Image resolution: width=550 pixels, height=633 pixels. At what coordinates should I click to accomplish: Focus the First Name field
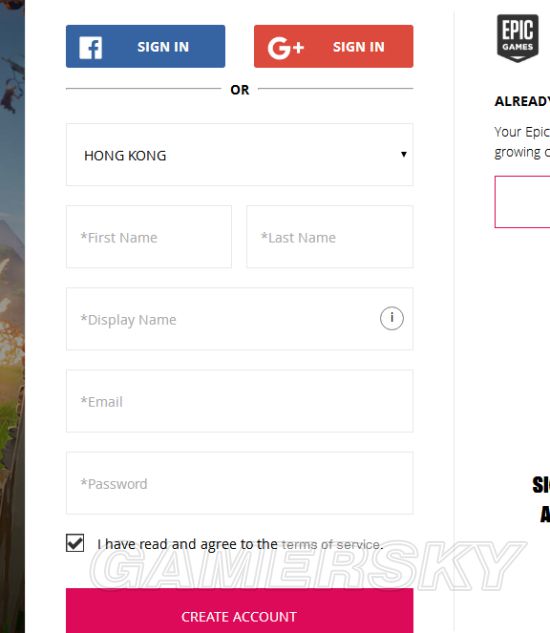click(149, 237)
